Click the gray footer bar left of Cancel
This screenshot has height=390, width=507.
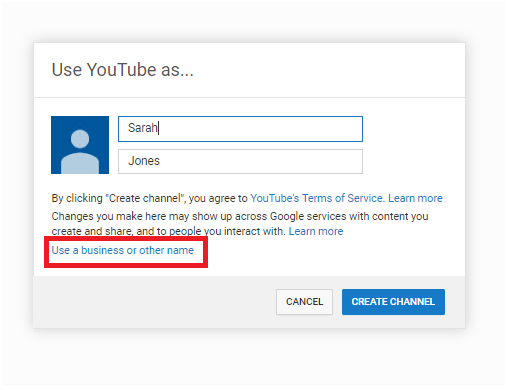pyautogui.click(x=153, y=302)
